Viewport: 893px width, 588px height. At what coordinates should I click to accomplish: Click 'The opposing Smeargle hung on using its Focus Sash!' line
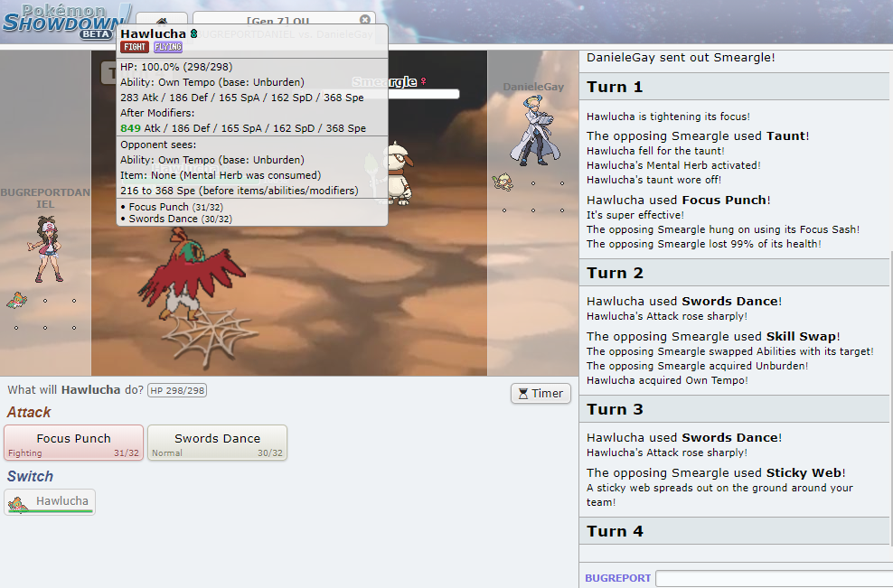pos(723,229)
